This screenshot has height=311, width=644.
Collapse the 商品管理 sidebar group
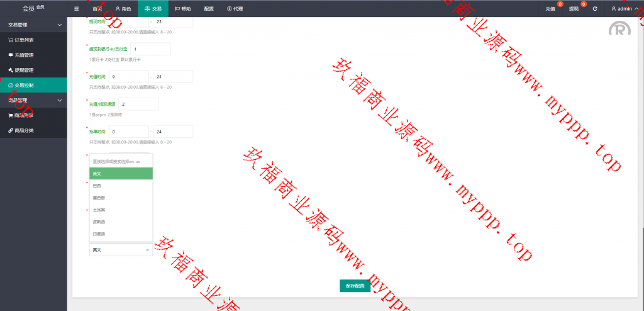[59, 100]
